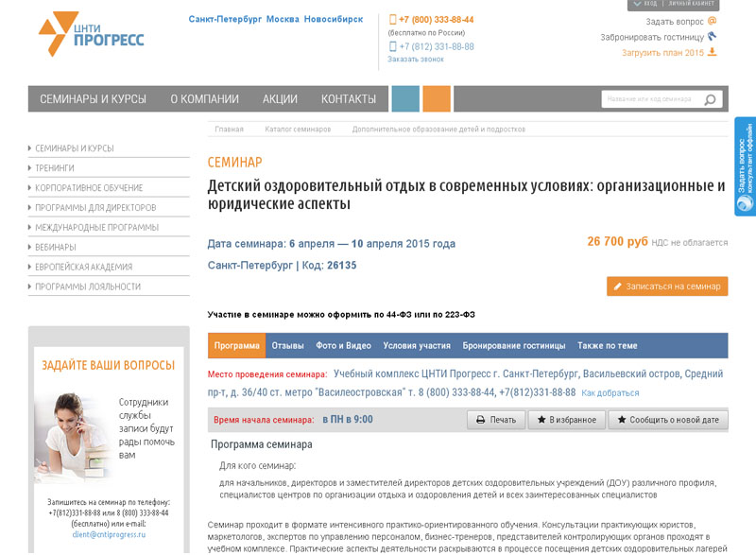
Task: Open Дополнительное образование детей и подростков breadcrumb
Action: (438, 130)
